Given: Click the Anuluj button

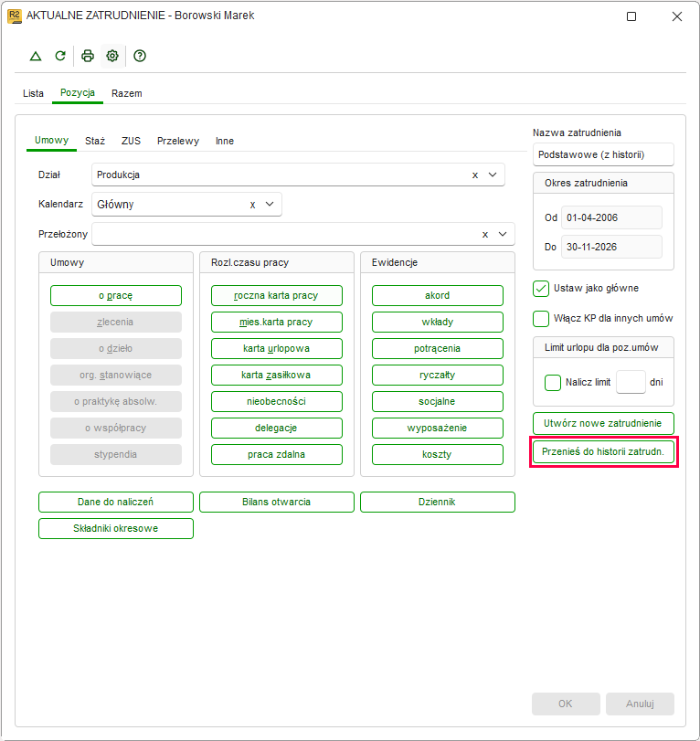Looking at the screenshot, I should point(640,704).
